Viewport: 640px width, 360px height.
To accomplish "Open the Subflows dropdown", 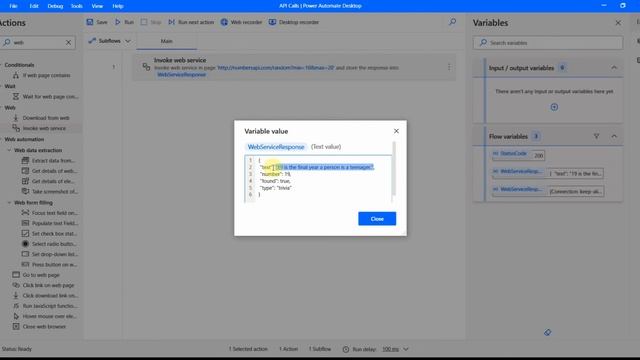I will [x=109, y=41].
